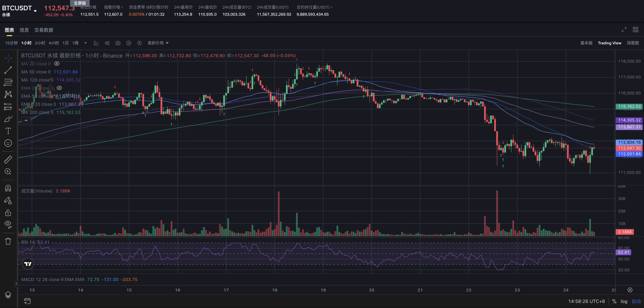Image resolution: width=644 pixels, height=308 pixels.
Task: Delete drawings with trash icon
Action: pos(8,241)
